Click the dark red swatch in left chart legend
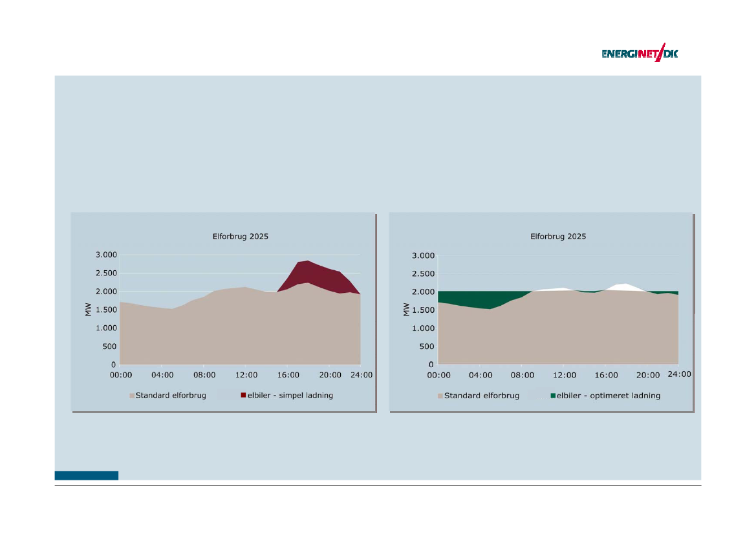This screenshot has height=534, width=756. click(243, 395)
